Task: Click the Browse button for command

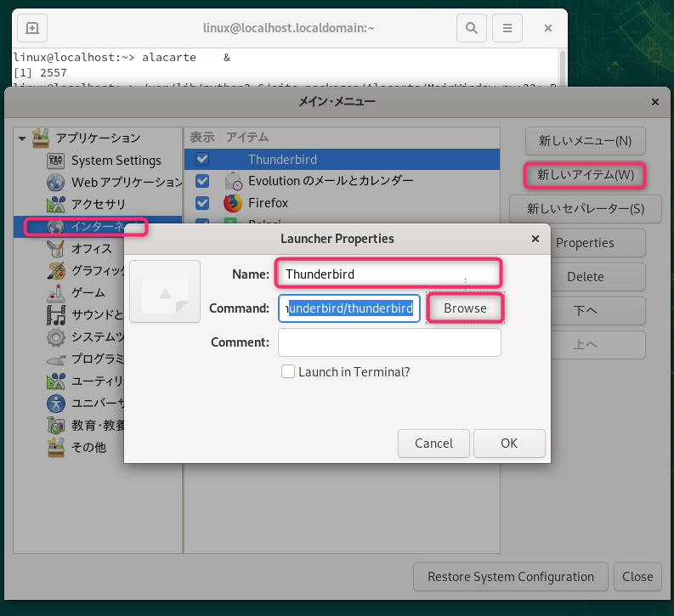Action: pos(465,308)
